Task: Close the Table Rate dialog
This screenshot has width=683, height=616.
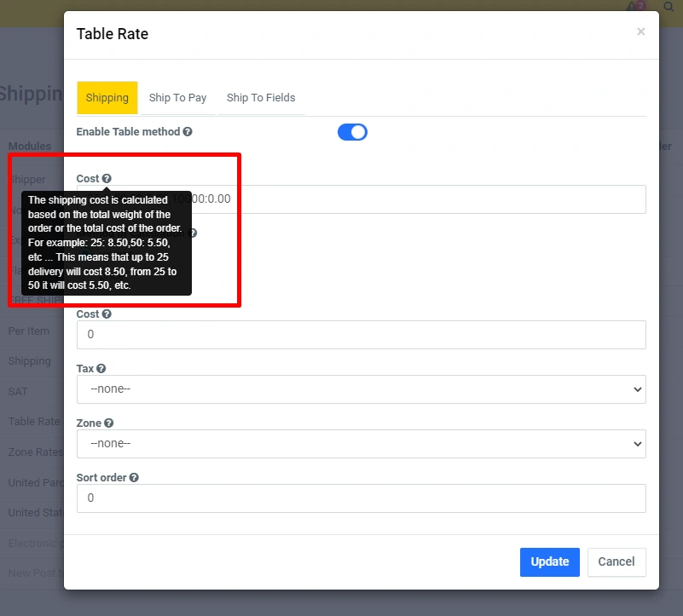Action: point(640,32)
